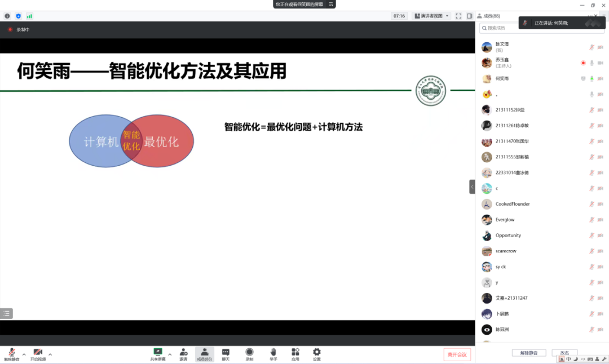Toggle the 成员(88) members panel
Screen dimensions: 609x364
point(204,354)
